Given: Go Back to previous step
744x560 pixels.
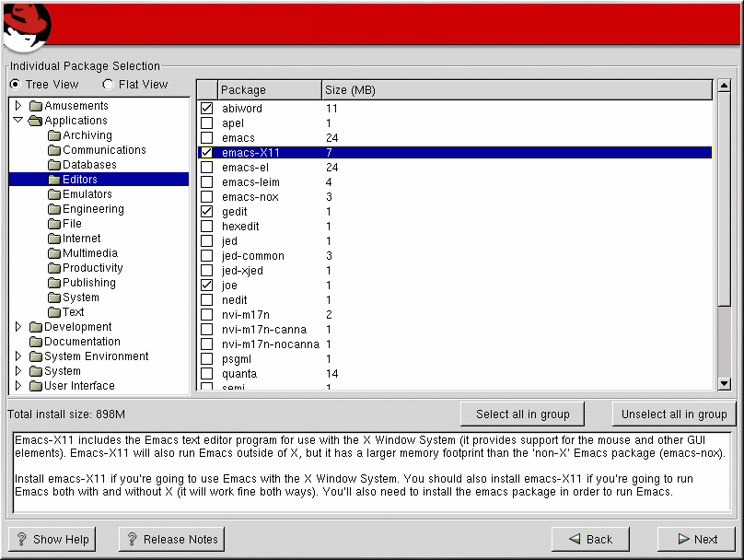Looking at the screenshot, I should pyautogui.click(x=590, y=539).
